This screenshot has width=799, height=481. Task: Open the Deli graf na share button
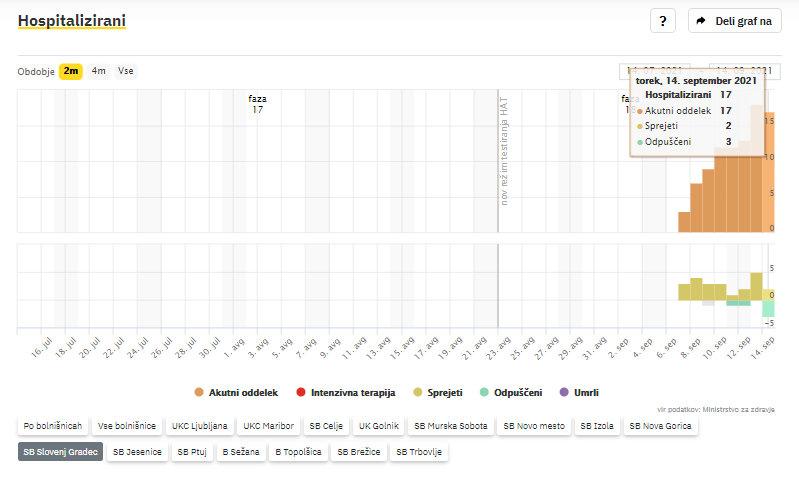[x=735, y=21]
